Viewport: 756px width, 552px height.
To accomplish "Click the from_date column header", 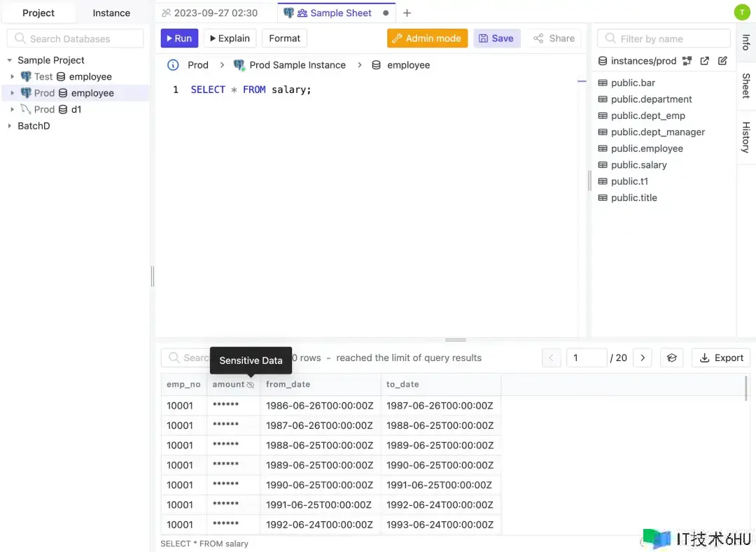I will coord(320,384).
